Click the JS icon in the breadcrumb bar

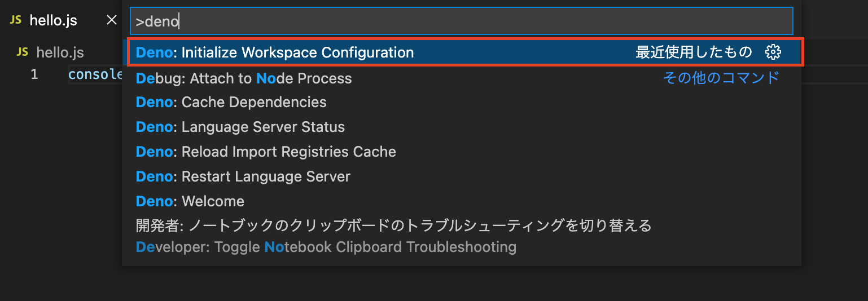23,52
